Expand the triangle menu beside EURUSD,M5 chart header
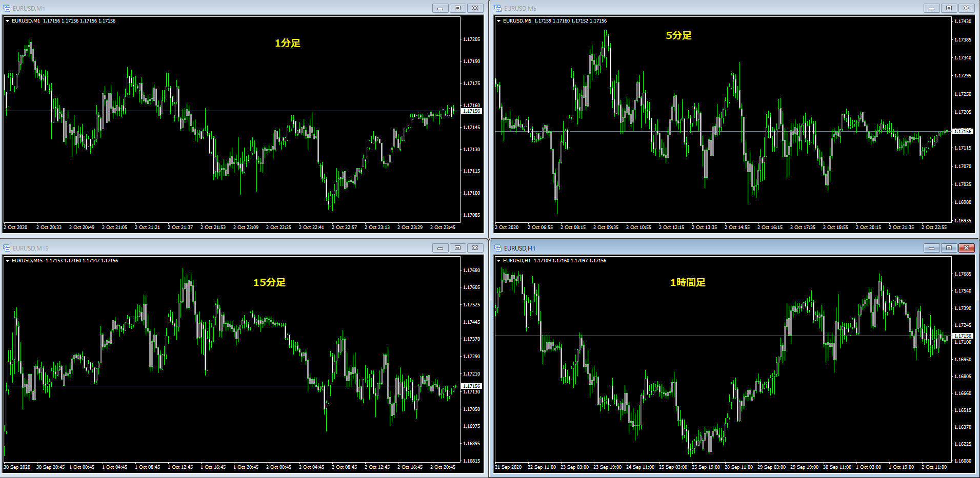 [498, 21]
